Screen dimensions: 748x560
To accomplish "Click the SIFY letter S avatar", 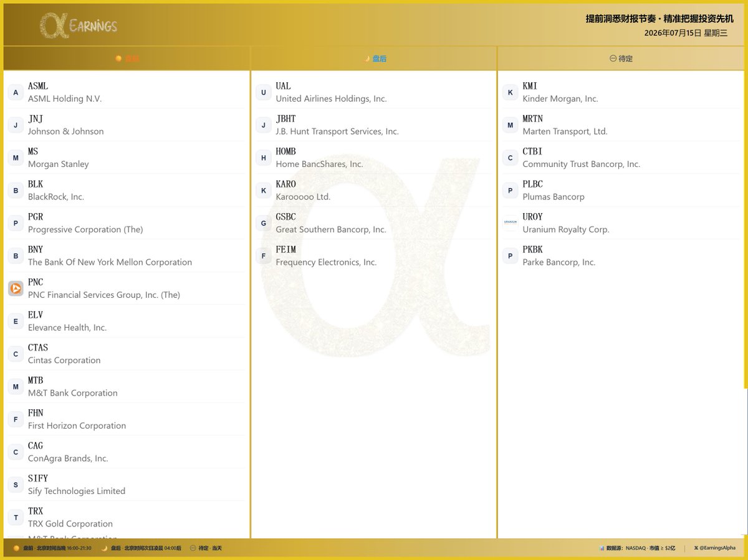I will click(x=16, y=485).
